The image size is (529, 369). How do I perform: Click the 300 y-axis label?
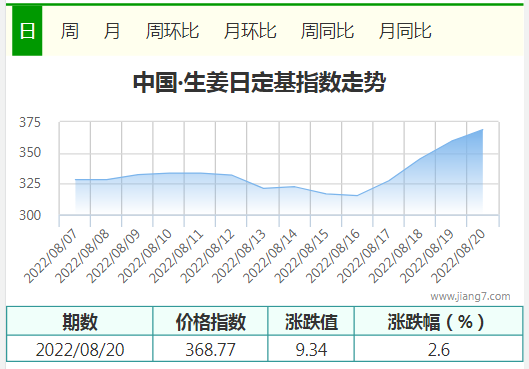[x=30, y=215]
